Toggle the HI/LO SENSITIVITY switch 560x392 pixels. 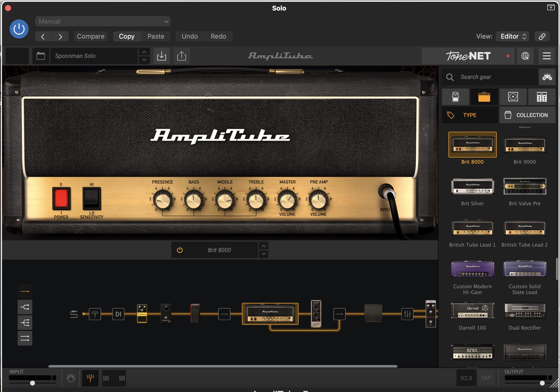[x=92, y=199]
